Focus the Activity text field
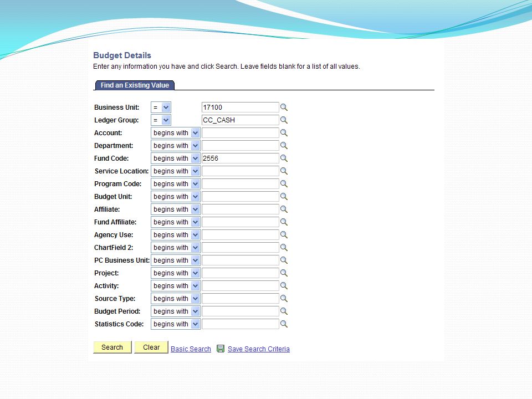Viewport: 532px width, 399px height. (x=240, y=286)
